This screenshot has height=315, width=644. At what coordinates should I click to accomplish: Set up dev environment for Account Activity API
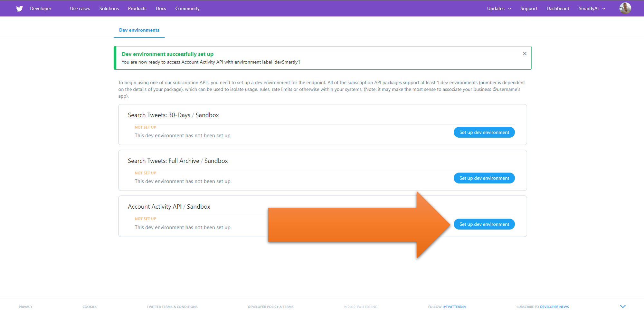coord(484,224)
